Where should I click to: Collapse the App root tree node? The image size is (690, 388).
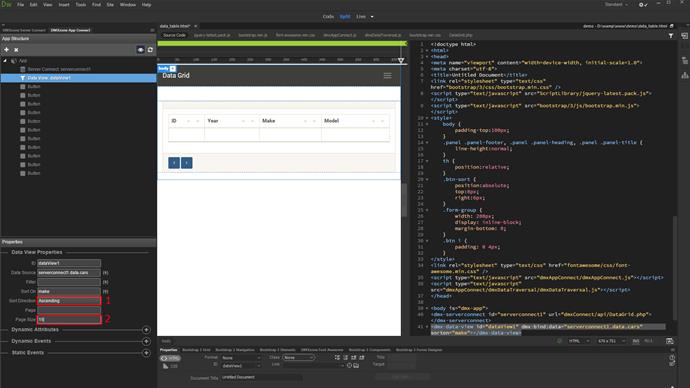click(x=5, y=61)
